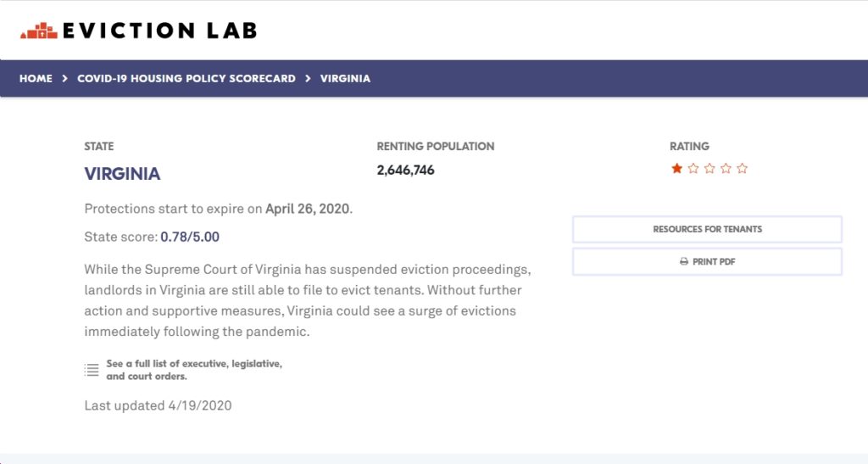Viewport: 868px width, 464px height.
Task: Click the Eviction Lab red houses logo icon
Action: coord(39,31)
